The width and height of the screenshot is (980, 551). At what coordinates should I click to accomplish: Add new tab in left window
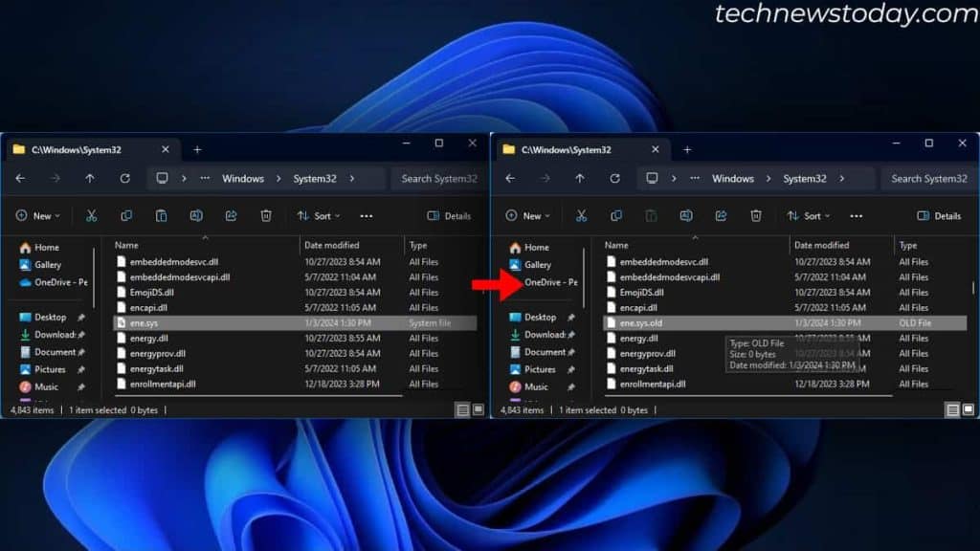(197, 149)
